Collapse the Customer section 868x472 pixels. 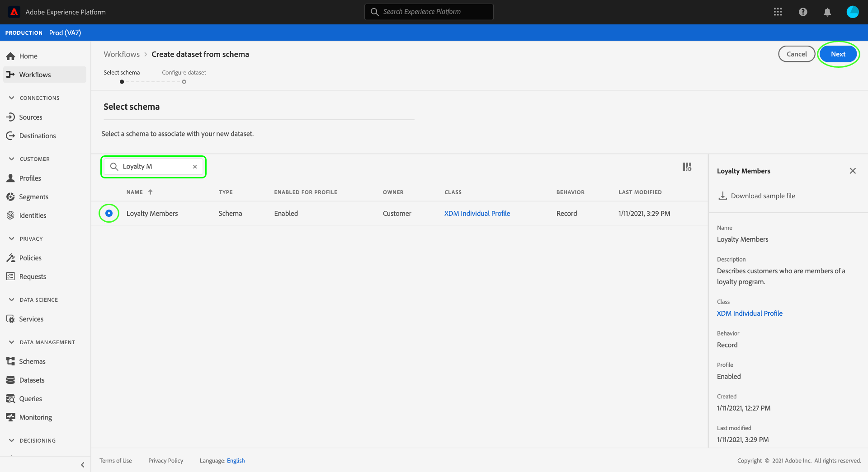[x=12, y=159]
